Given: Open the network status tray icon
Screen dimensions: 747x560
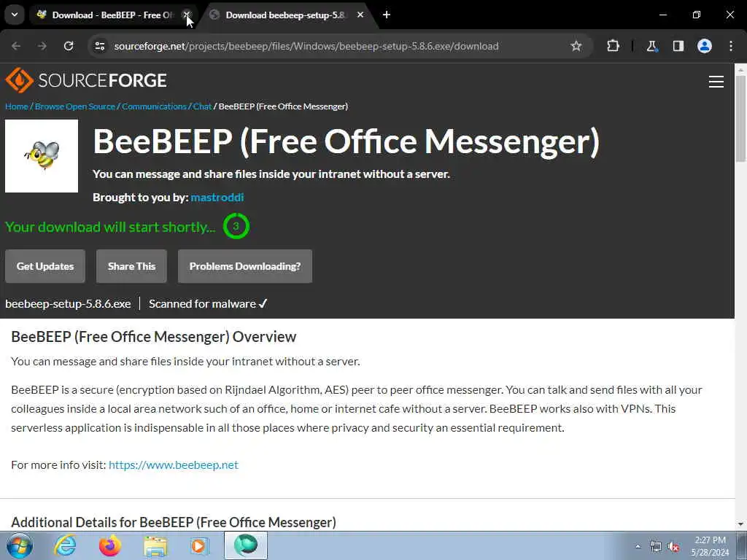Looking at the screenshot, I should click(x=656, y=547).
